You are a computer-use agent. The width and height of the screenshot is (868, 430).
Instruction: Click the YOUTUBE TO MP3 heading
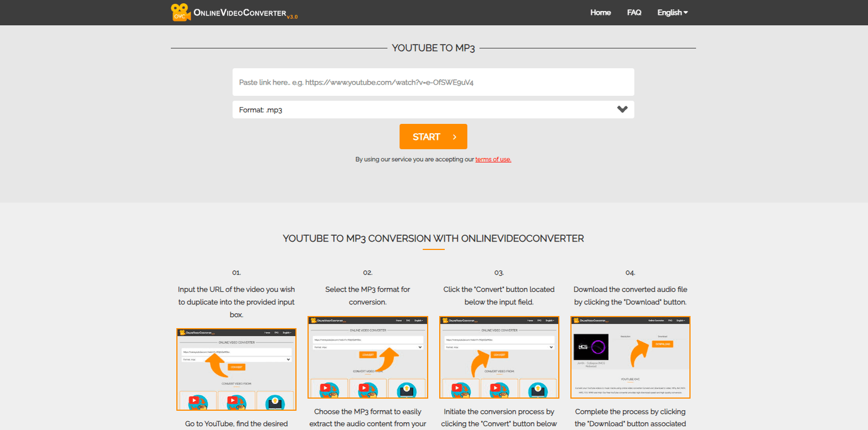[x=433, y=48]
